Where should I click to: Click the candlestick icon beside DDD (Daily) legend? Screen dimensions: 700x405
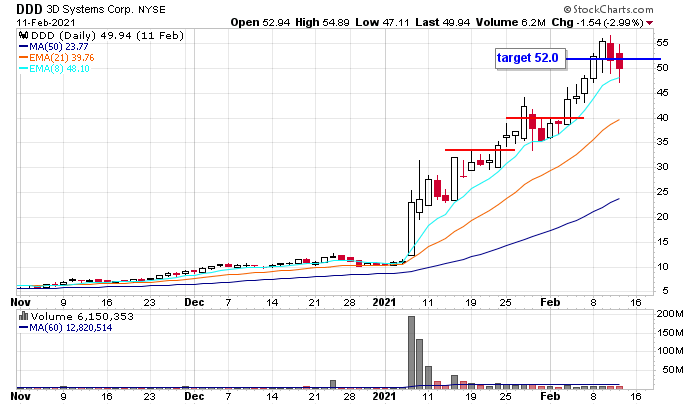pyautogui.click(x=24, y=35)
